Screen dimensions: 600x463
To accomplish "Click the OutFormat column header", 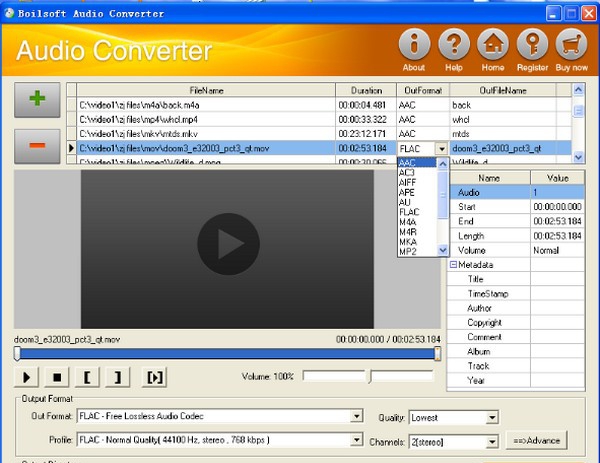I will click(x=423, y=90).
